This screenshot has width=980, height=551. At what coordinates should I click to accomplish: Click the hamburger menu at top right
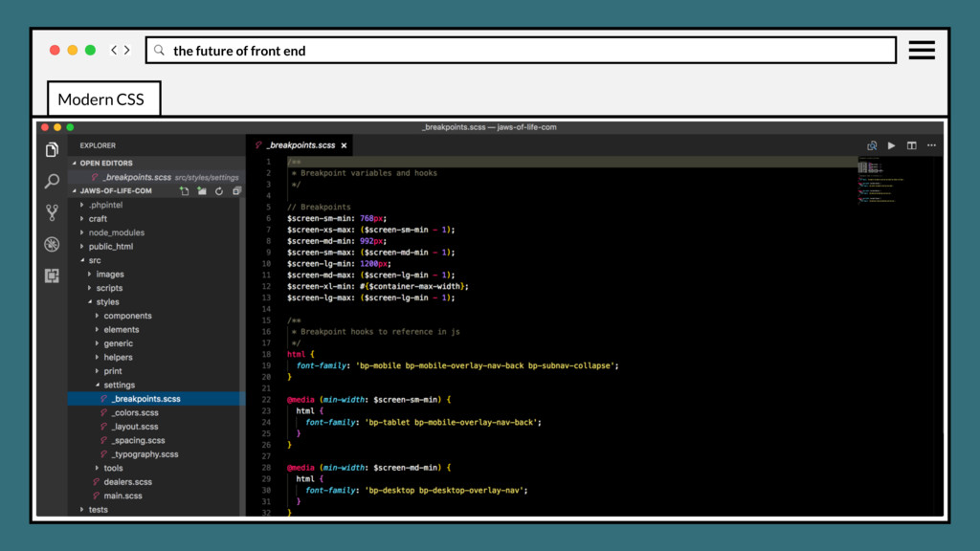[x=922, y=51]
